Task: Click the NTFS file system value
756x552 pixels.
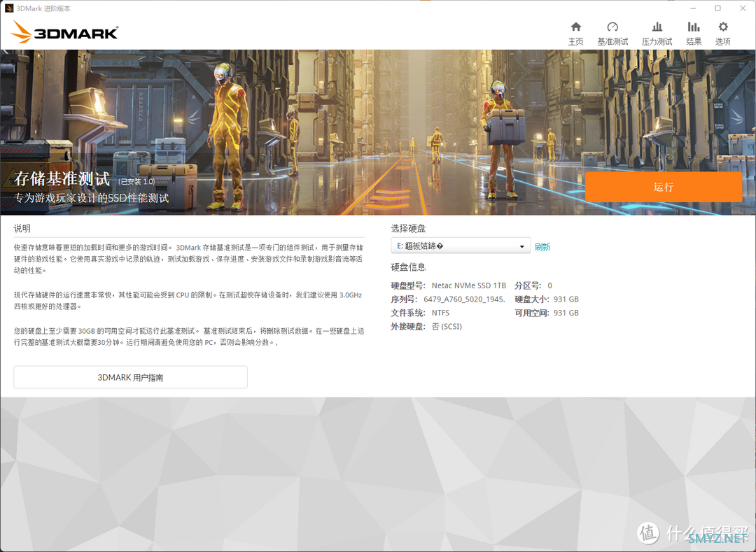Action: coord(441,313)
